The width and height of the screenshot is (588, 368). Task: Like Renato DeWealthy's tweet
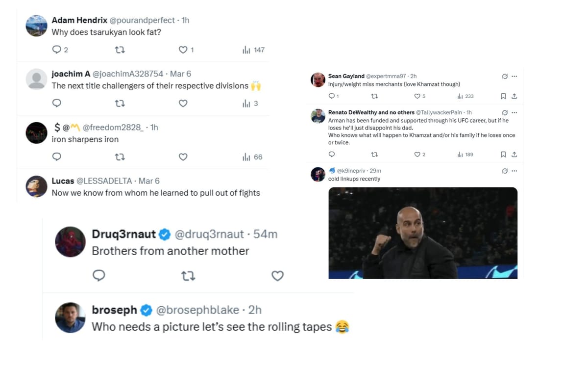(418, 154)
